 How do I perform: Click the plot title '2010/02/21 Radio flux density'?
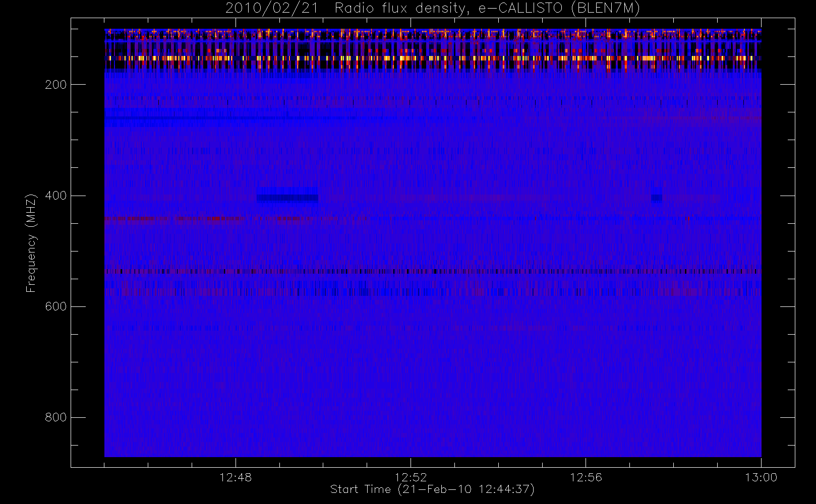pyautogui.click(x=432, y=9)
